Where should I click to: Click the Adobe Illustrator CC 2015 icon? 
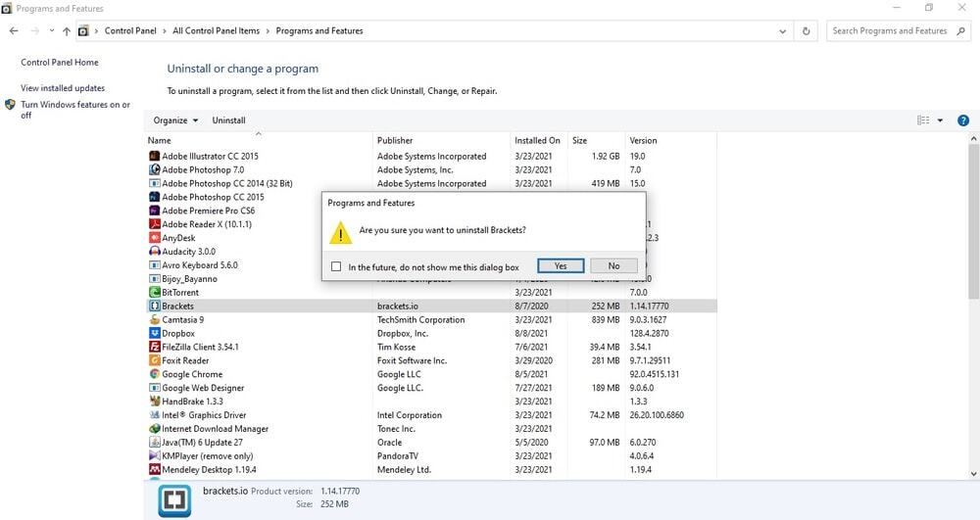pos(155,156)
